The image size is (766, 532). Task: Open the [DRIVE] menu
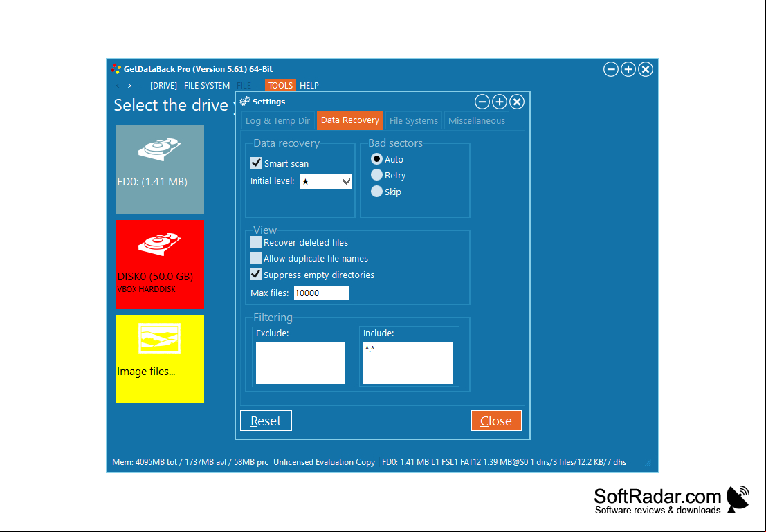tap(163, 86)
